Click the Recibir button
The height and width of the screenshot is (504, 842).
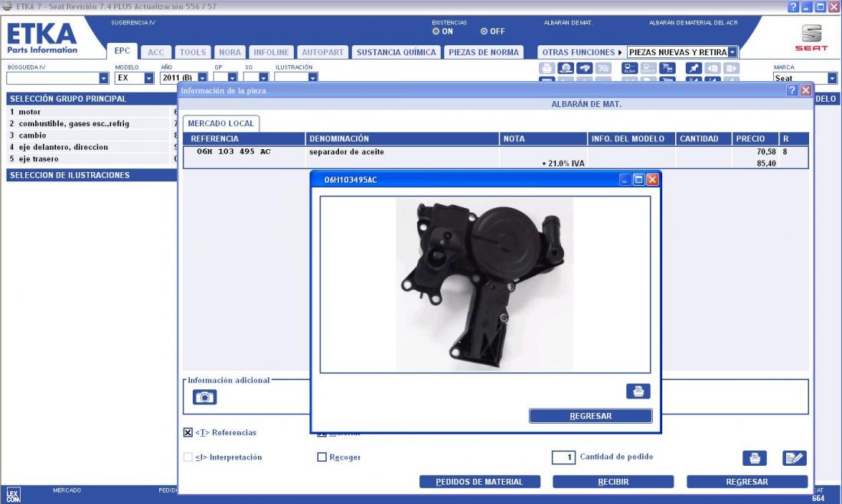click(613, 482)
